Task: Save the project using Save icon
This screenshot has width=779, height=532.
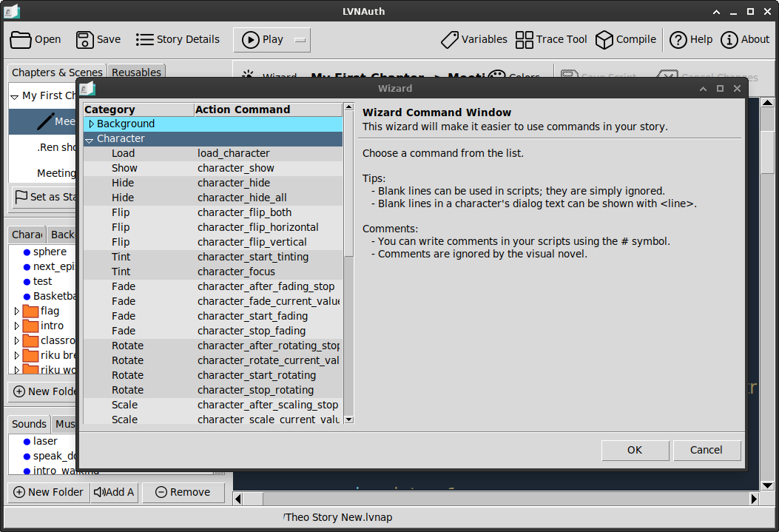Action: coord(98,40)
